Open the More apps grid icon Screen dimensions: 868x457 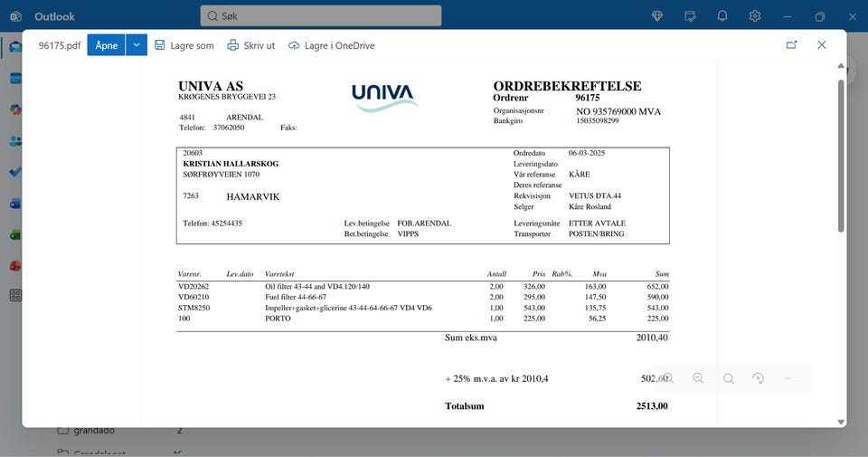tap(15, 295)
